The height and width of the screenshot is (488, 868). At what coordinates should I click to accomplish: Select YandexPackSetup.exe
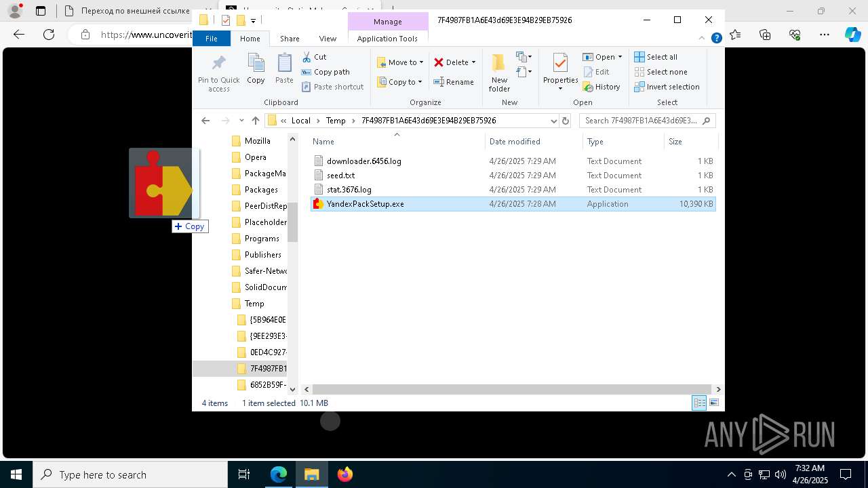point(513,204)
